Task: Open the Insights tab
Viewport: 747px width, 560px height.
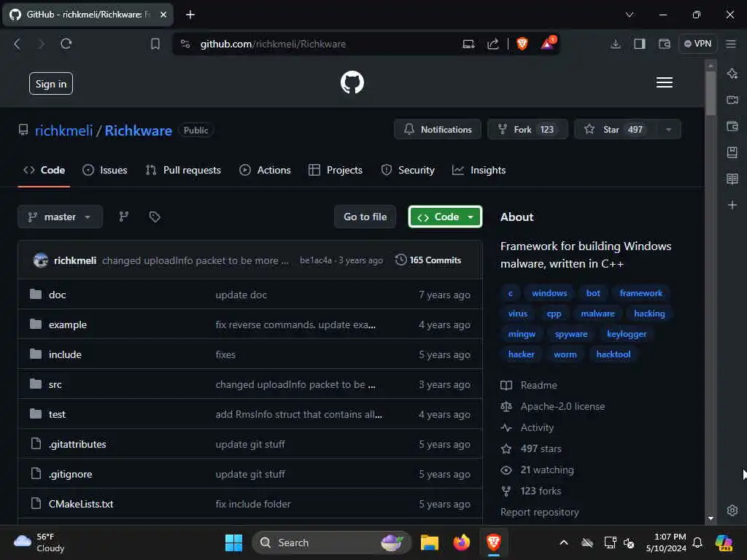Action: tap(479, 170)
